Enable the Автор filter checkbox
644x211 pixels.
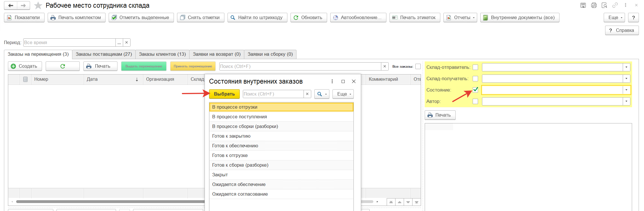pyautogui.click(x=475, y=101)
